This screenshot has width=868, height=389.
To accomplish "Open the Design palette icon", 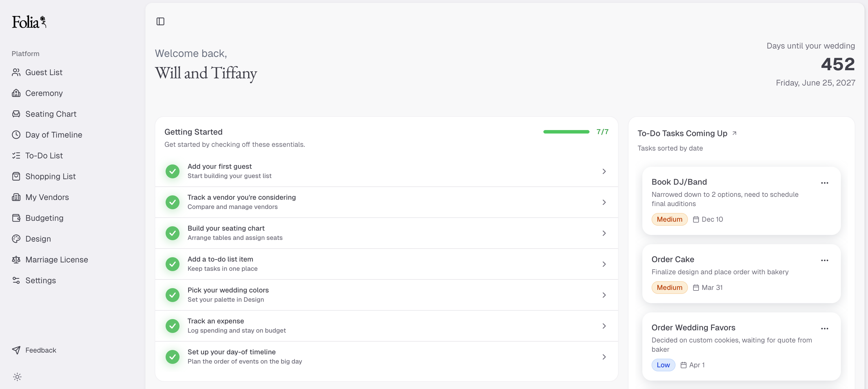I will [x=16, y=238].
